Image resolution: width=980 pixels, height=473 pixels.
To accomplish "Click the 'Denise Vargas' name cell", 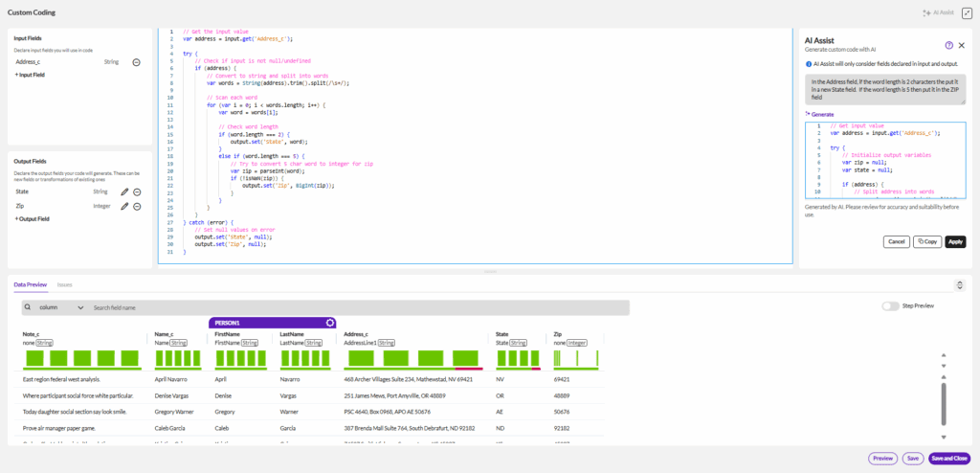I will (172, 395).
